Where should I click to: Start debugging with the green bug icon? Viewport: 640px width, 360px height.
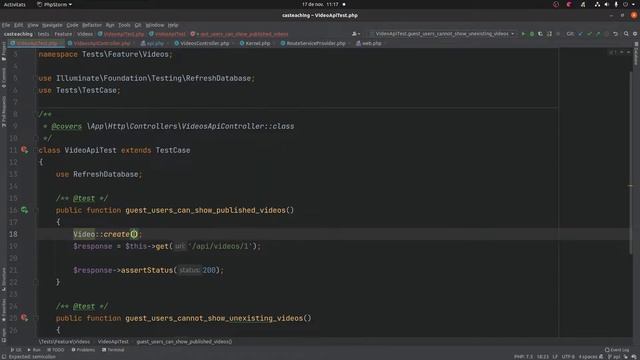[x=532, y=34]
